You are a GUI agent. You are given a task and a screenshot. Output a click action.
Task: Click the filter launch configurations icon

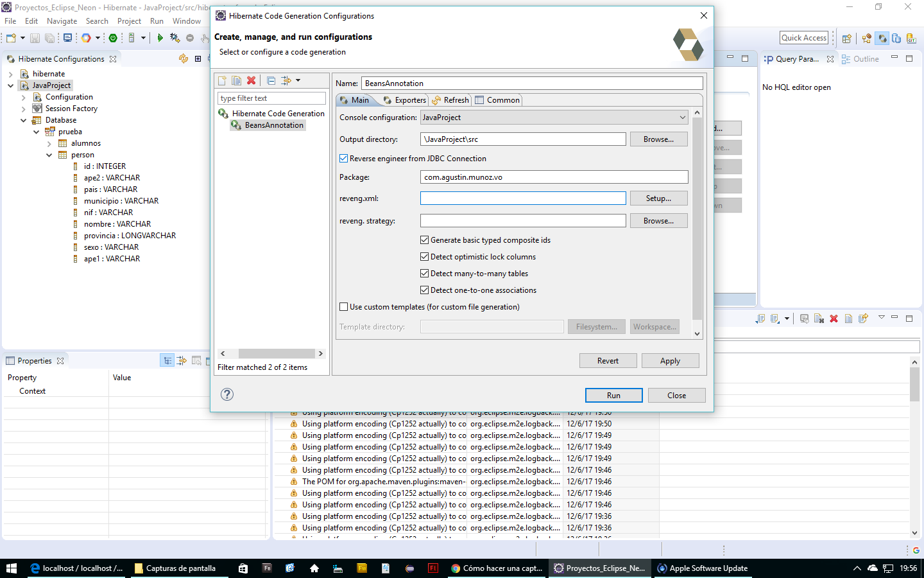286,80
